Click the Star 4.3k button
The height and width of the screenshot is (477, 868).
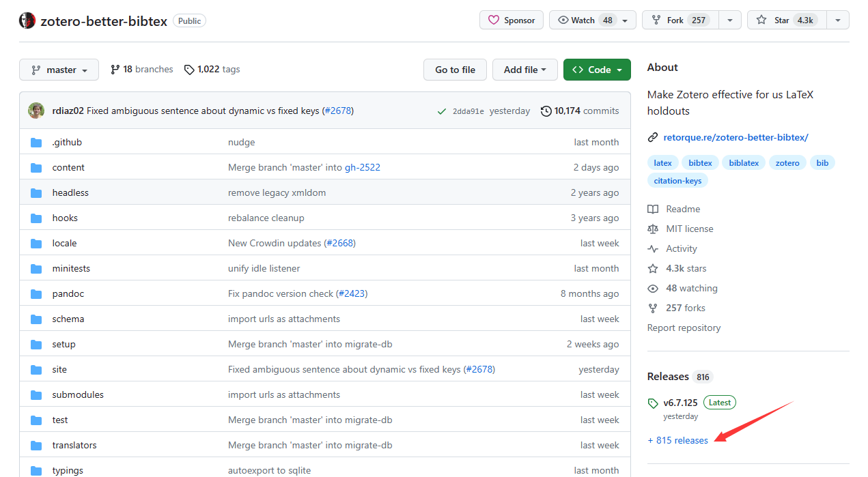click(x=787, y=20)
